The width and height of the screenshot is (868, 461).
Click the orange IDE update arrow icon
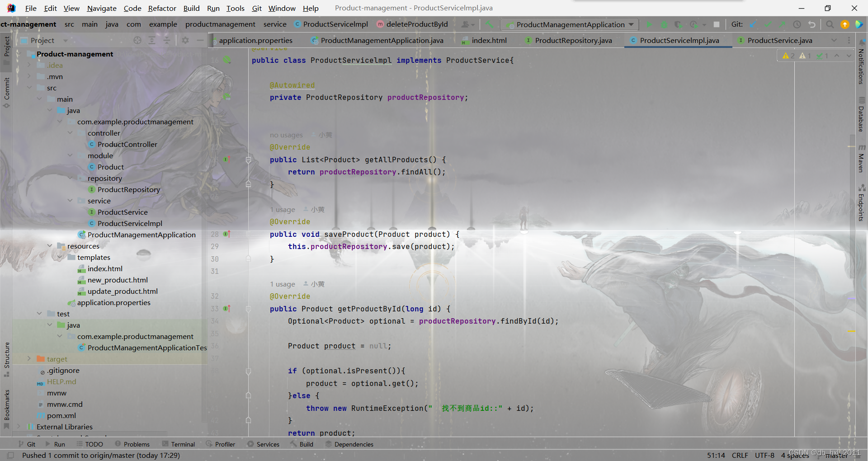pos(844,24)
